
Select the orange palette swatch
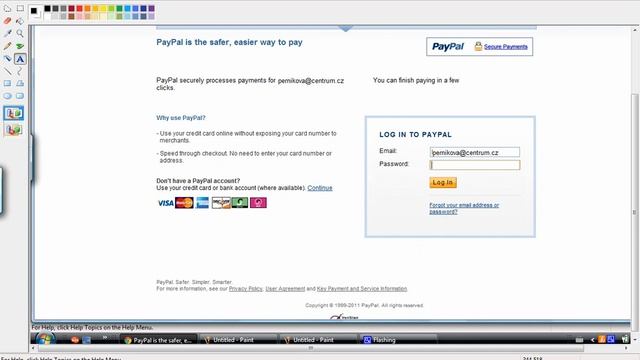[87, 8]
